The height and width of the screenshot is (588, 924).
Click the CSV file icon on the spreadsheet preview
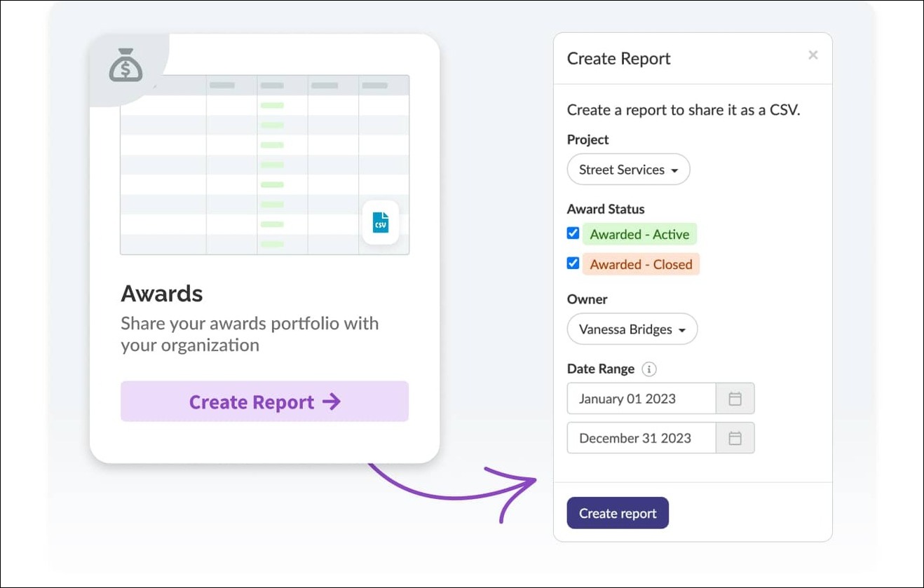pos(379,222)
